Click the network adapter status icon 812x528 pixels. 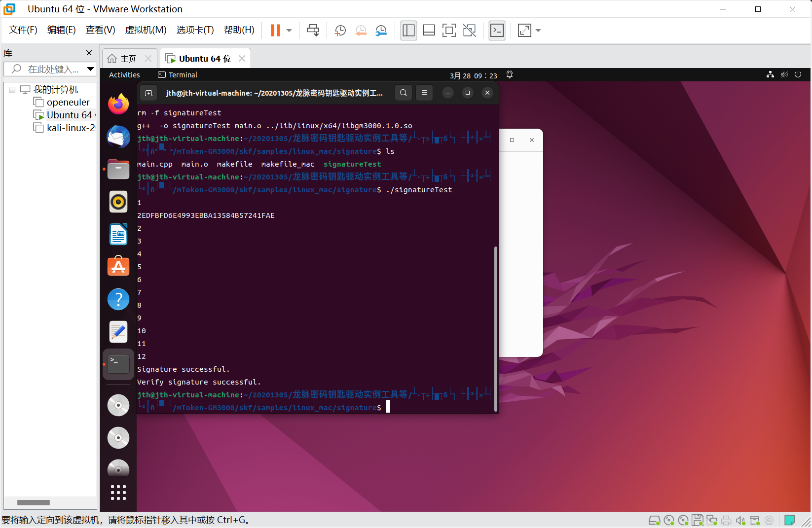pyautogui.click(x=712, y=520)
